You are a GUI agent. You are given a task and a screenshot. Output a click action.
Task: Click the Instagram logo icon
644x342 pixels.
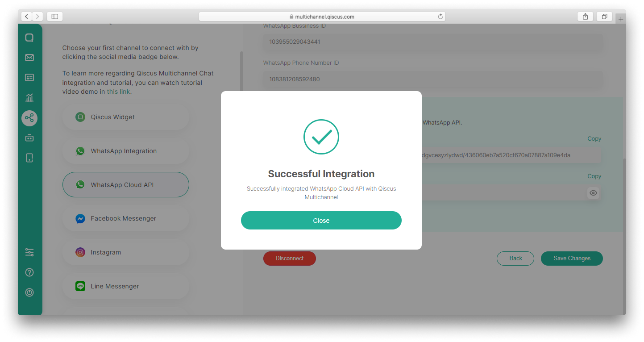pos(80,252)
